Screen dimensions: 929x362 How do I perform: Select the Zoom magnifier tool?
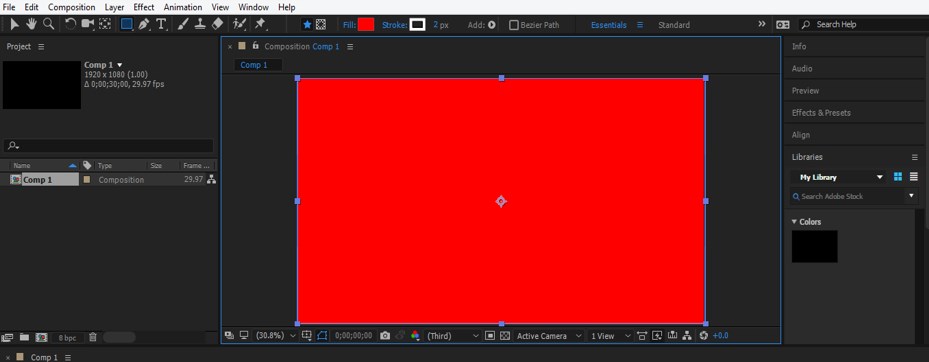[49, 24]
